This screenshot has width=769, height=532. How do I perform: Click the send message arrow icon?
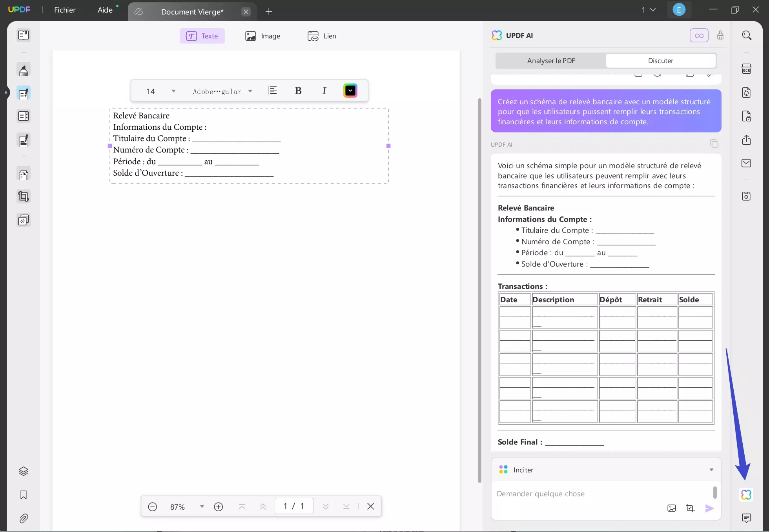pos(709,508)
